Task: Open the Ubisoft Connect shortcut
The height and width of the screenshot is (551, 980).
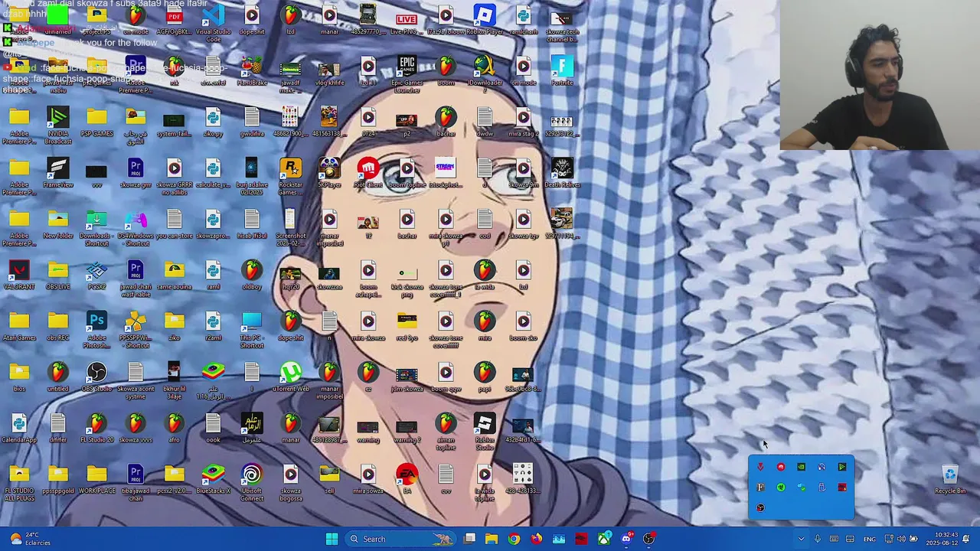Action: [x=252, y=483]
